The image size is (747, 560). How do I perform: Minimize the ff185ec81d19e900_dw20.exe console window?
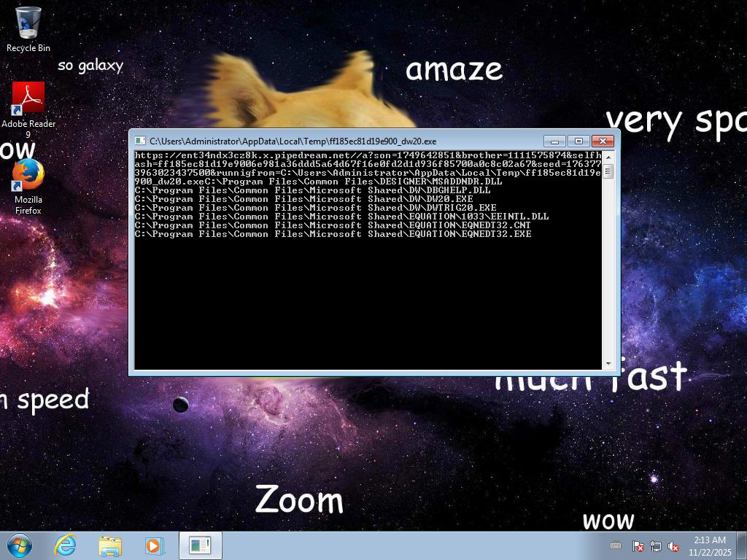554,141
